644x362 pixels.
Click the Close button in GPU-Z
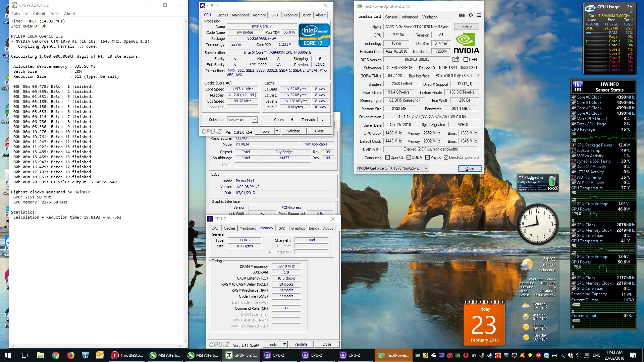[470, 168]
